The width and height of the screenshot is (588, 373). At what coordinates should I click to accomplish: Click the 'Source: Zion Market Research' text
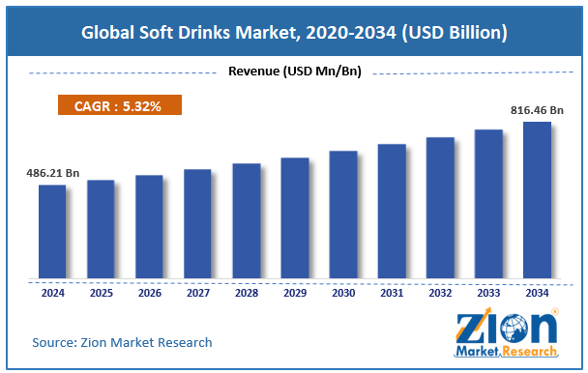(x=122, y=342)
